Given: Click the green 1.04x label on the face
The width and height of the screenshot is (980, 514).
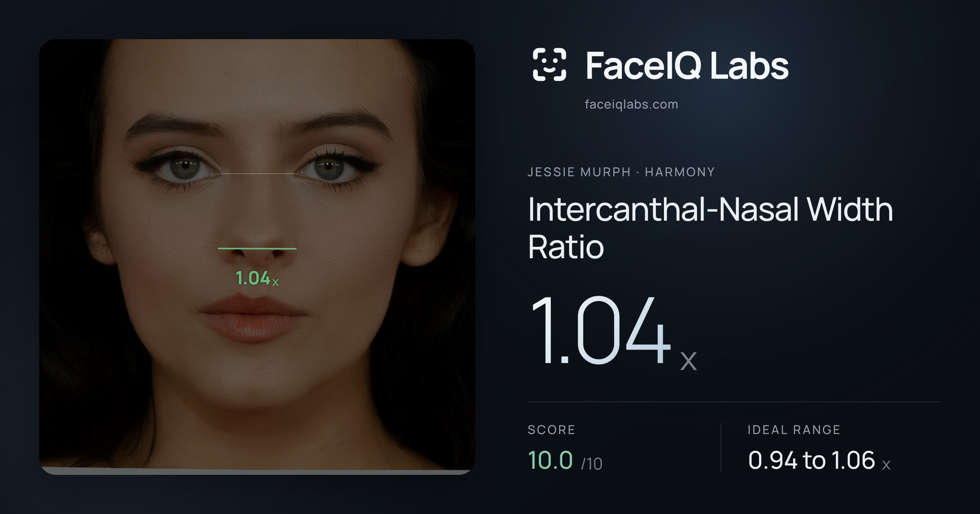Looking at the screenshot, I should click(x=257, y=279).
